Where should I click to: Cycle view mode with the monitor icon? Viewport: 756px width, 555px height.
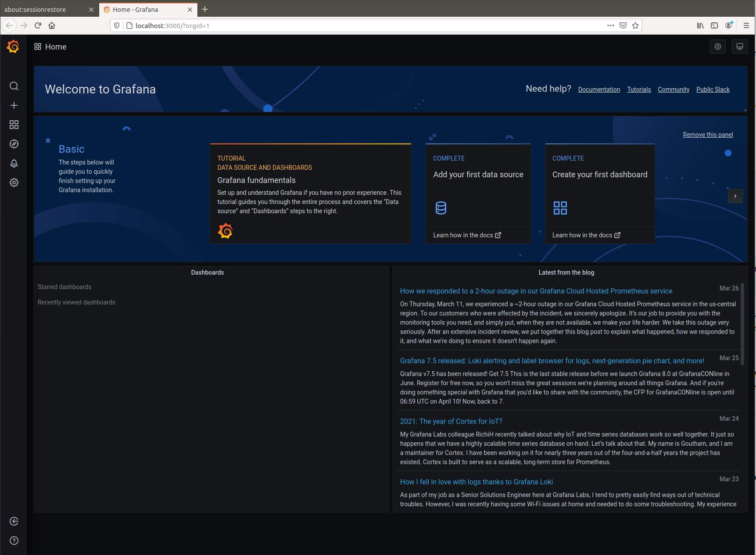click(740, 47)
